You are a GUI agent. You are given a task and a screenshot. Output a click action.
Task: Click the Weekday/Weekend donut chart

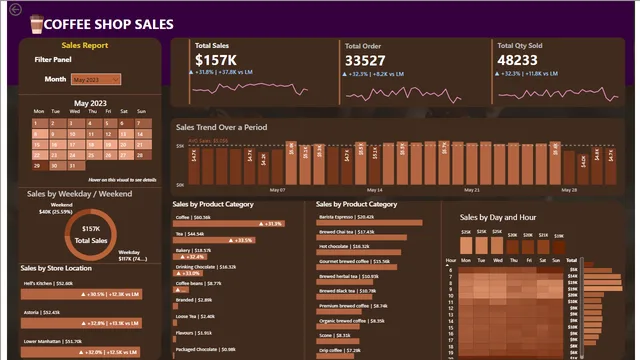point(91,235)
